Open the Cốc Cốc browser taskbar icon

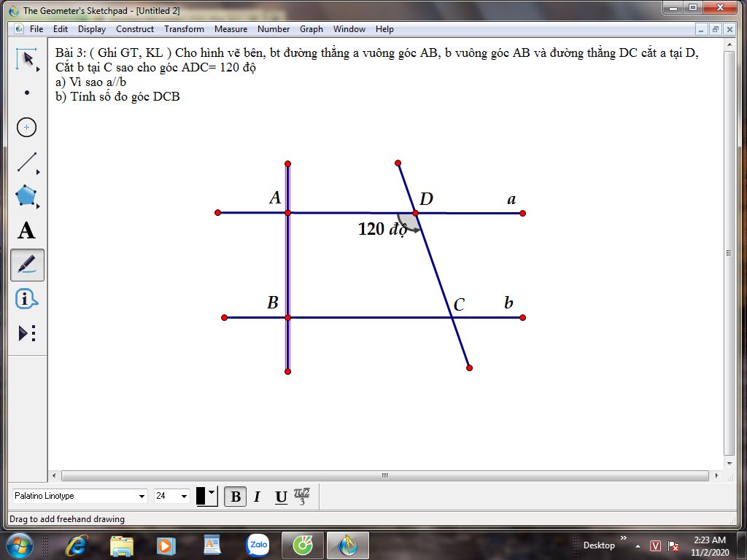click(303, 545)
